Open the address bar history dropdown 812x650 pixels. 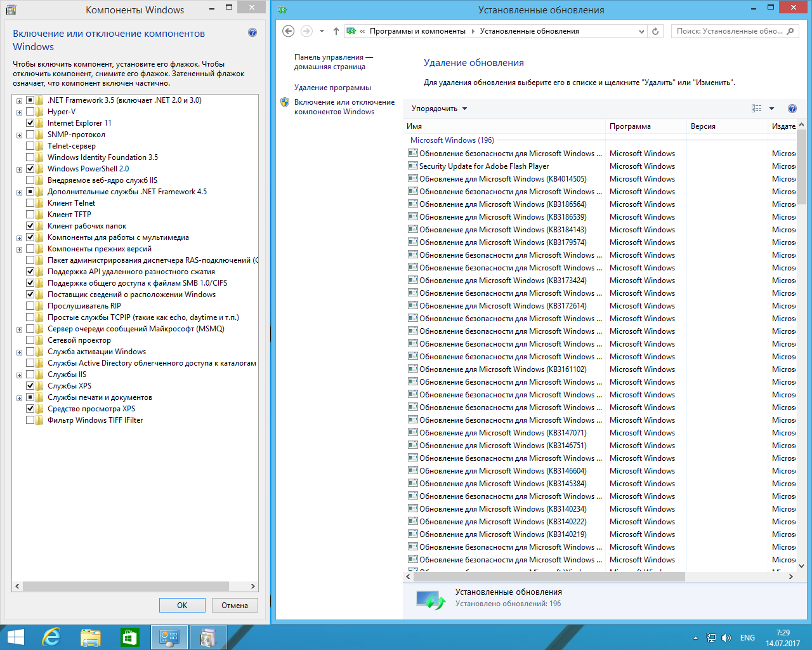point(641,31)
